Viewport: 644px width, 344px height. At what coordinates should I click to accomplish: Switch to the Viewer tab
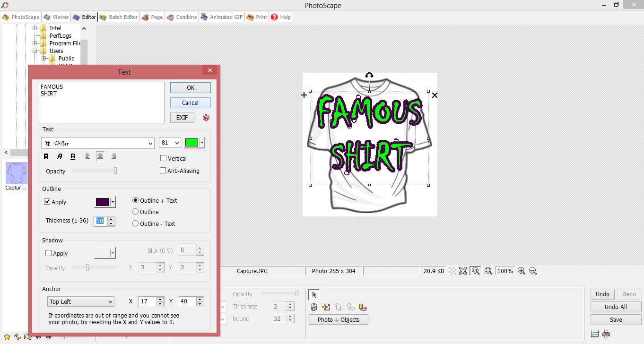point(56,17)
